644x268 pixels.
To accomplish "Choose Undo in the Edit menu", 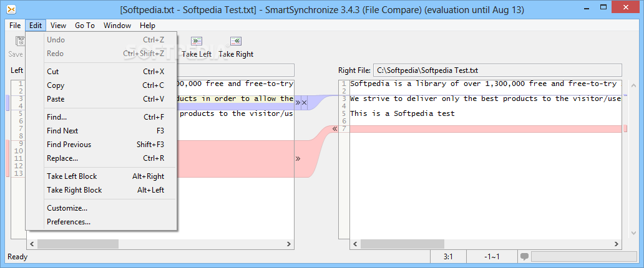I will [x=102, y=40].
